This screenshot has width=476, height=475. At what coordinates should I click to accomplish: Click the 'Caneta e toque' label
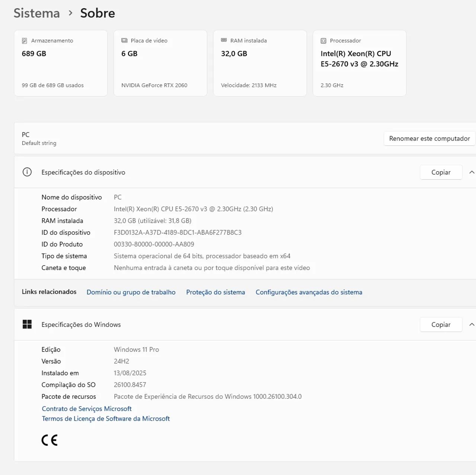64,268
